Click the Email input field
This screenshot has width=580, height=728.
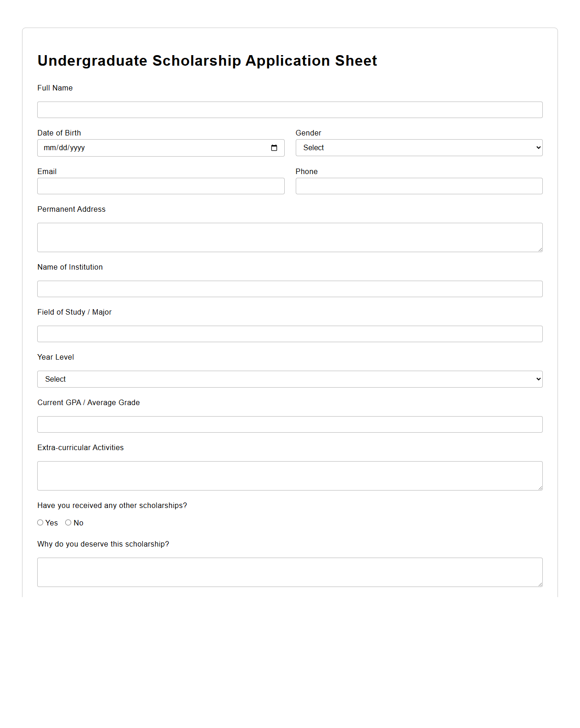[161, 186]
